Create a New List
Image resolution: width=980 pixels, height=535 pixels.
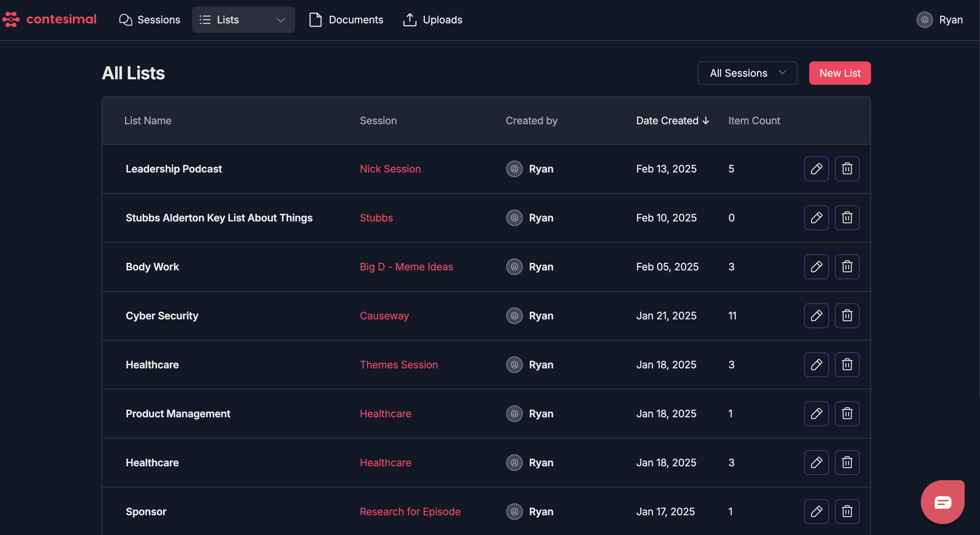(840, 73)
